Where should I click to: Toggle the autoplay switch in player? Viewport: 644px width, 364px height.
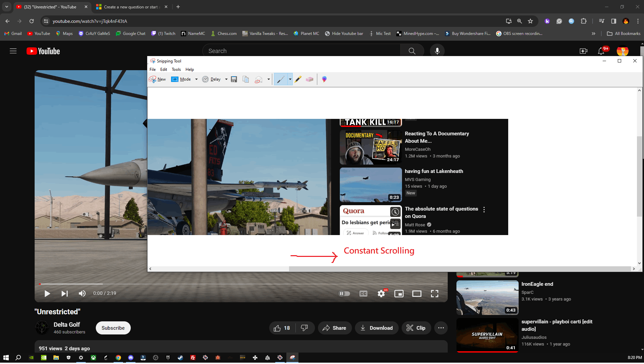pyautogui.click(x=344, y=294)
